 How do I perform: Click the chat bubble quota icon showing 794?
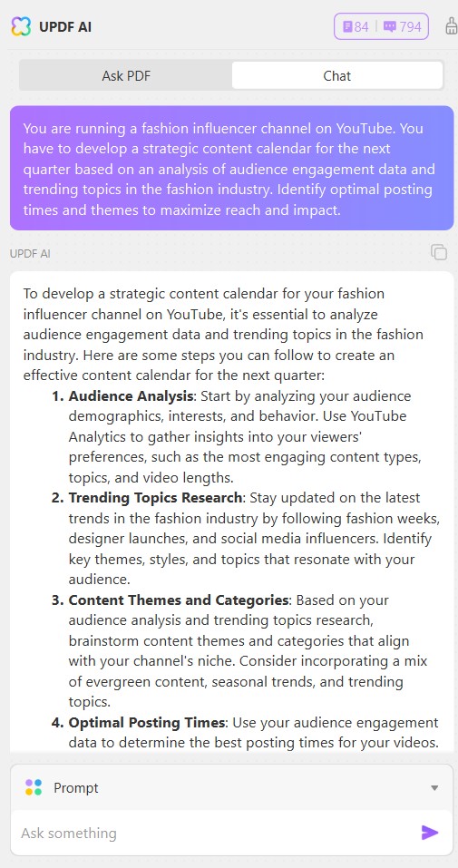[x=390, y=26]
